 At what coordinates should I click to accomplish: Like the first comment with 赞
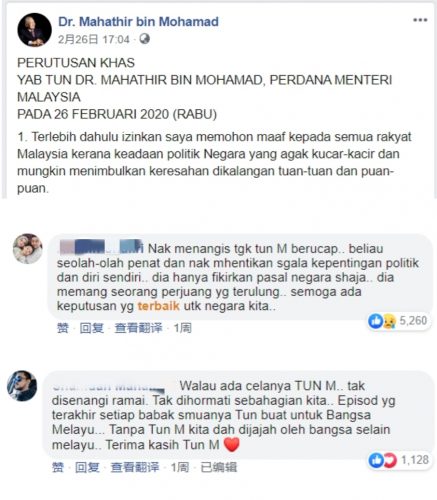(x=63, y=328)
